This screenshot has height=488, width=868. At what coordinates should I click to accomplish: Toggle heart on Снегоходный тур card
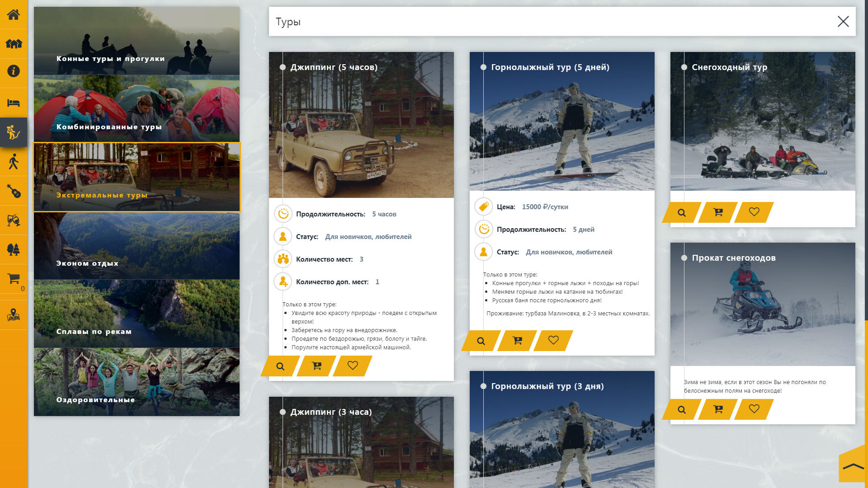click(x=754, y=212)
